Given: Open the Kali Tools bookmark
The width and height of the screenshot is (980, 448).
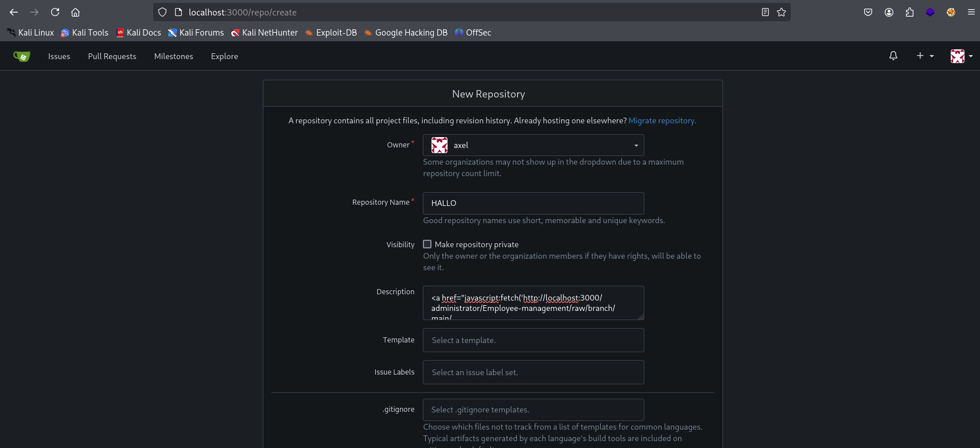Looking at the screenshot, I should pyautogui.click(x=85, y=33).
